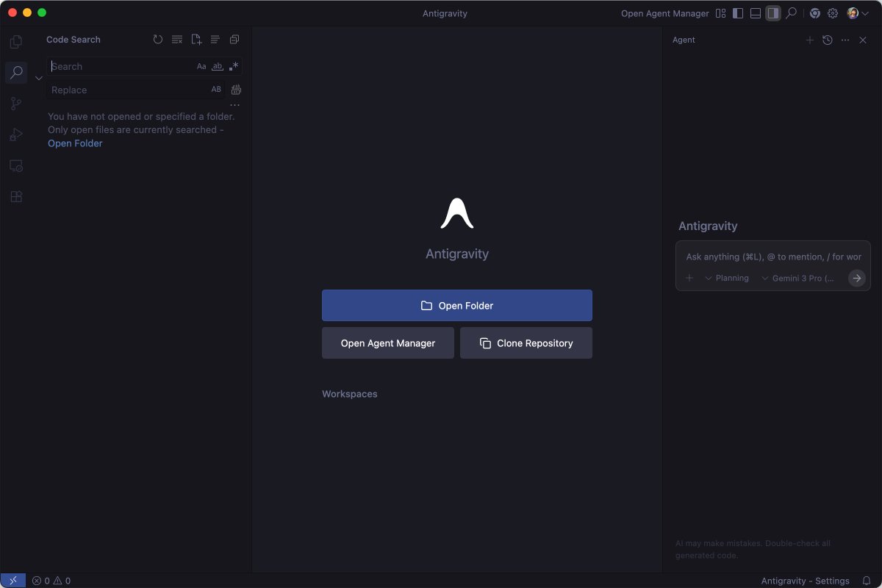The width and height of the screenshot is (882, 588).
Task: Open the Explorer view in activity bar
Action: 16,42
